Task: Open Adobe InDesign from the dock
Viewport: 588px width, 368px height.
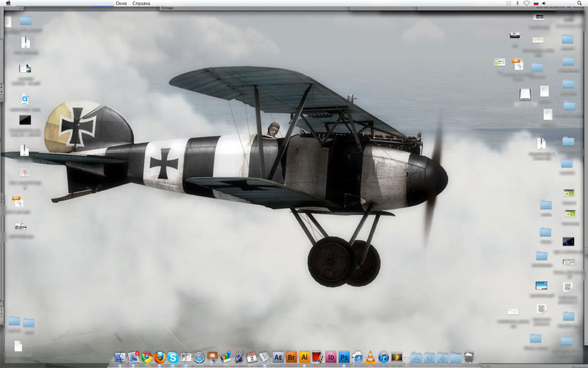Action: [x=331, y=357]
